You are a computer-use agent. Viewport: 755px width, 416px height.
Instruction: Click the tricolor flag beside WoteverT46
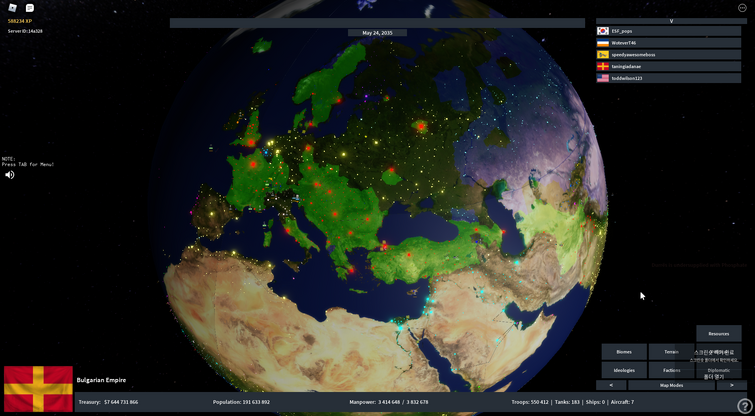(x=603, y=43)
